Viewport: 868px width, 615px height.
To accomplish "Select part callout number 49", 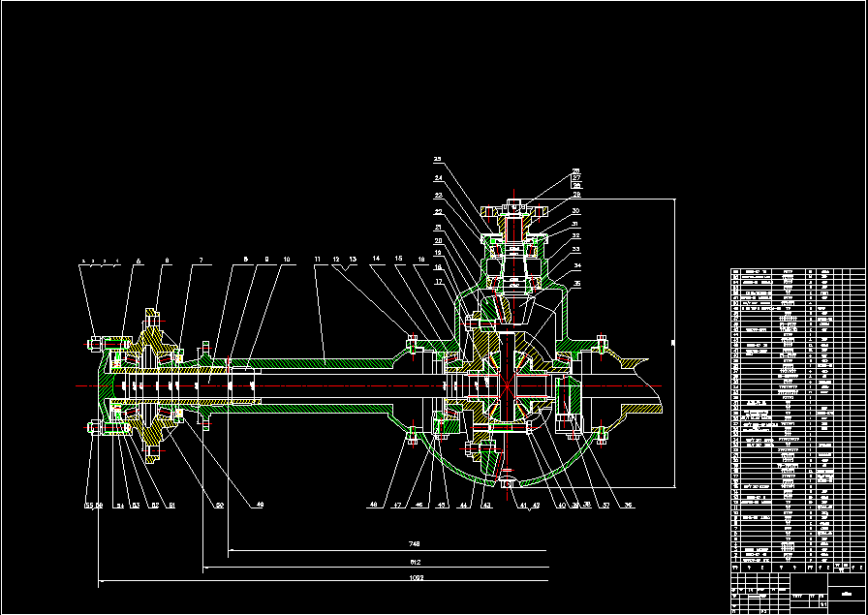I will tap(260, 505).
